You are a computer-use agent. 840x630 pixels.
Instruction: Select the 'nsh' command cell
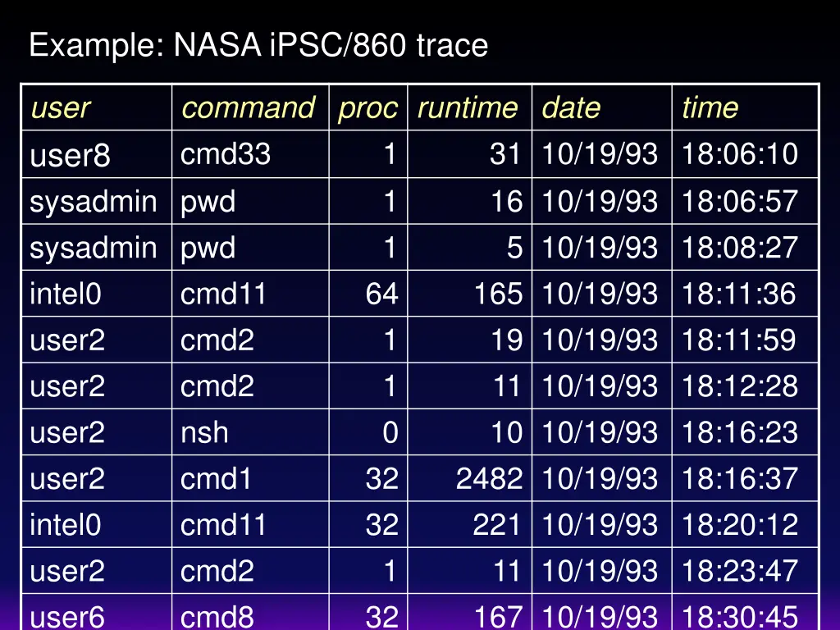click(204, 432)
